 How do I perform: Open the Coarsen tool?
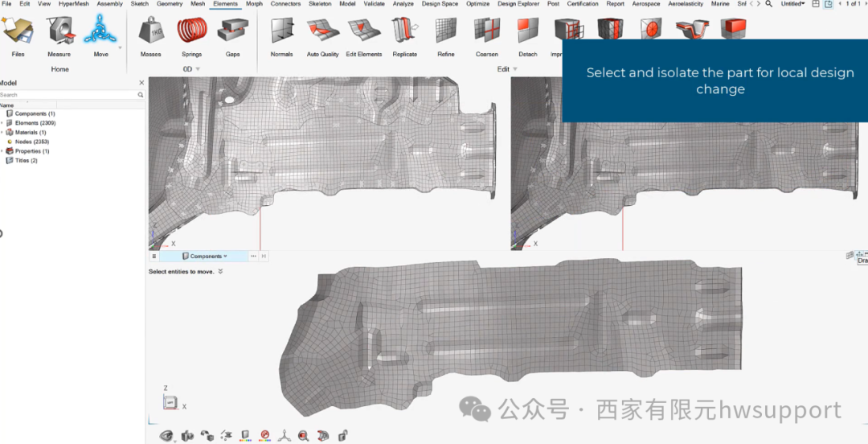click(486, 35)
